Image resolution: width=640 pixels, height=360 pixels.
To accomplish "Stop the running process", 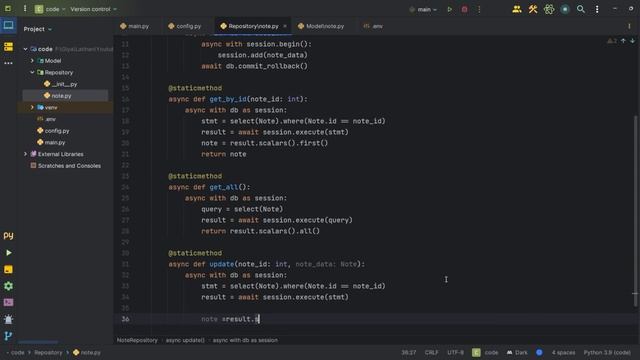I will click(x=464, y=9).
